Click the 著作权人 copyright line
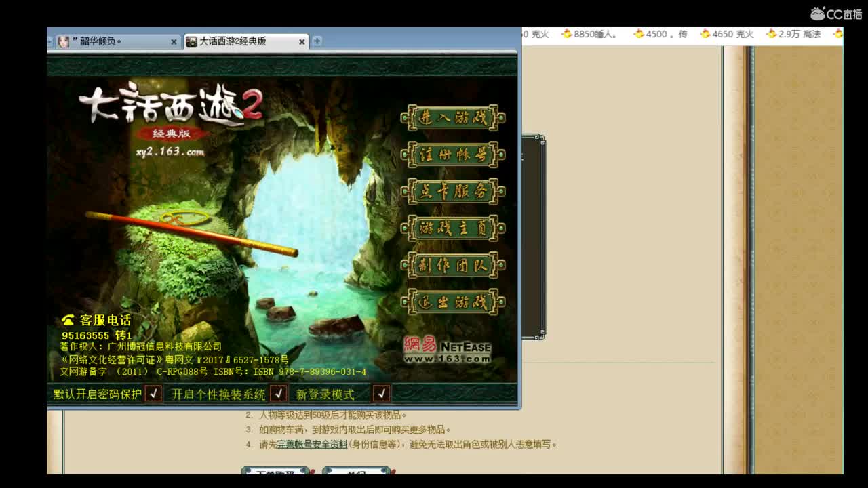The height and width of the screenshot is (488, 868). pos(141,347)
